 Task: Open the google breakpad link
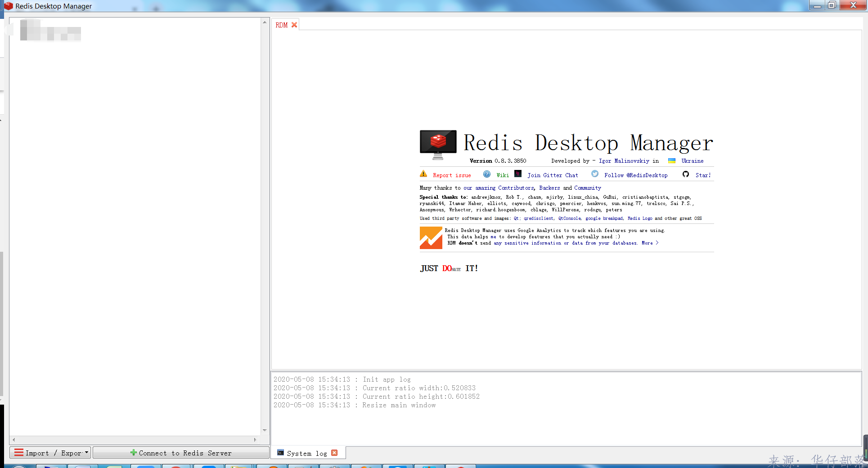point(604,218)
